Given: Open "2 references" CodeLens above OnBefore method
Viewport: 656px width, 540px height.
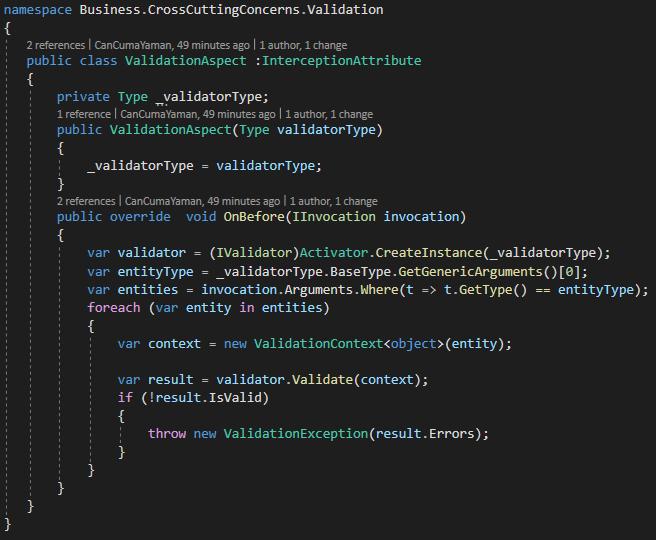Looking at the screenshot, I should 87,201.
